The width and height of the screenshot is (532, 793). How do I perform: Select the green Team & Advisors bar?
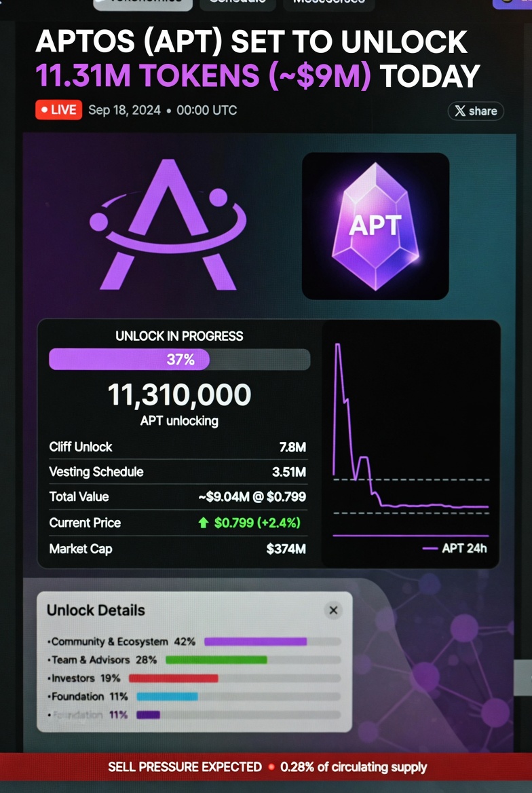[x=216, y=660]
